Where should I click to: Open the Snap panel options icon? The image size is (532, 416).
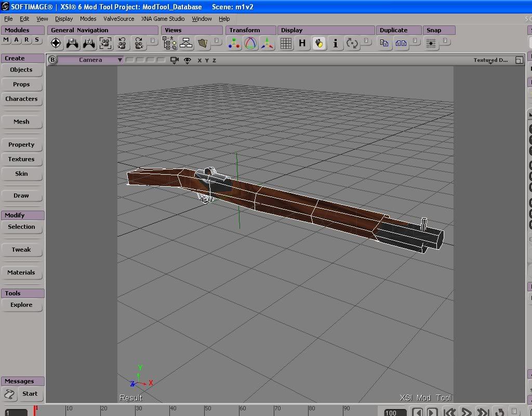point(445,41)
